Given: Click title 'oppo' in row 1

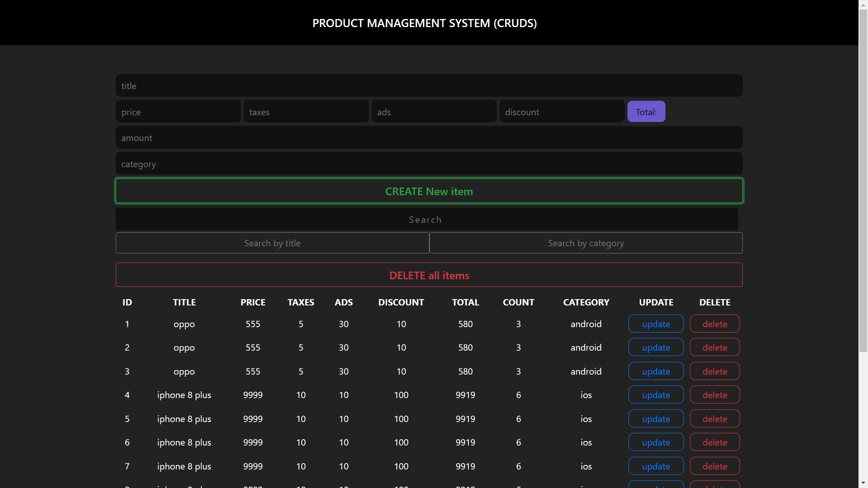Looking at the screenshot, I should click(x=184, y=324).
